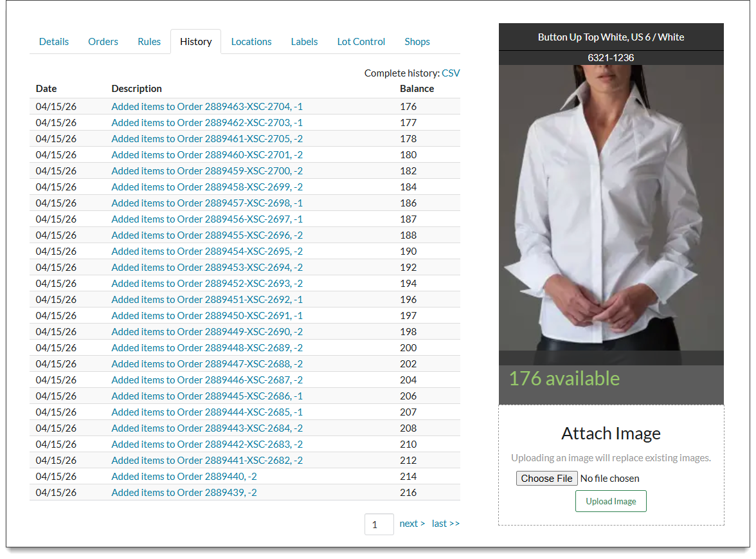756x559 pixels.
Task: Open order 2889460-XSC-2701 history entry
Action: [206, 155]
